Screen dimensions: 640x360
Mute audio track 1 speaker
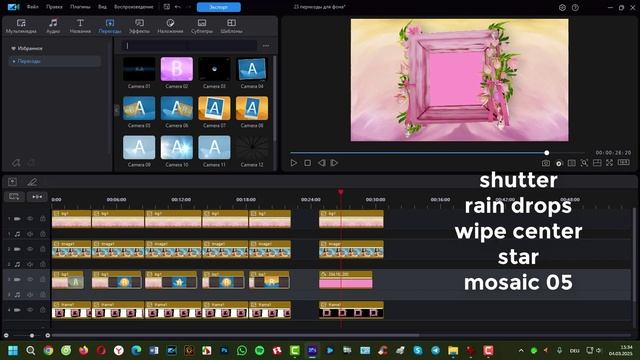pos(30,234)
